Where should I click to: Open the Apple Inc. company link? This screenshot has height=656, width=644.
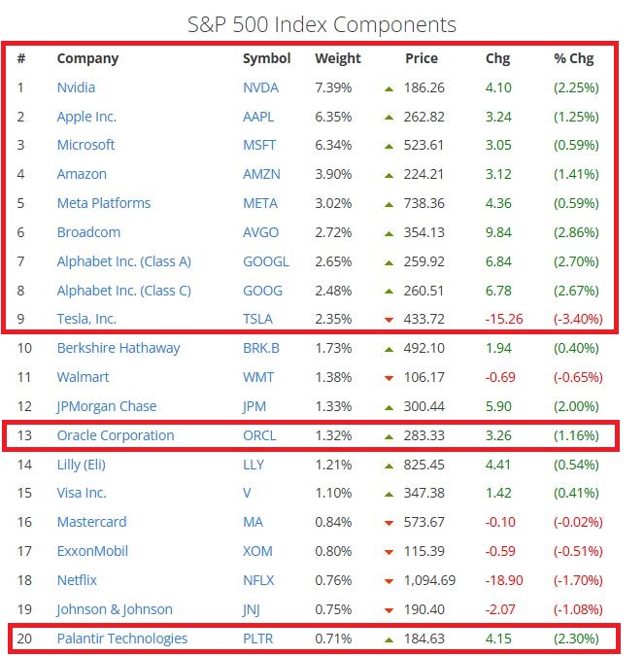86,117
